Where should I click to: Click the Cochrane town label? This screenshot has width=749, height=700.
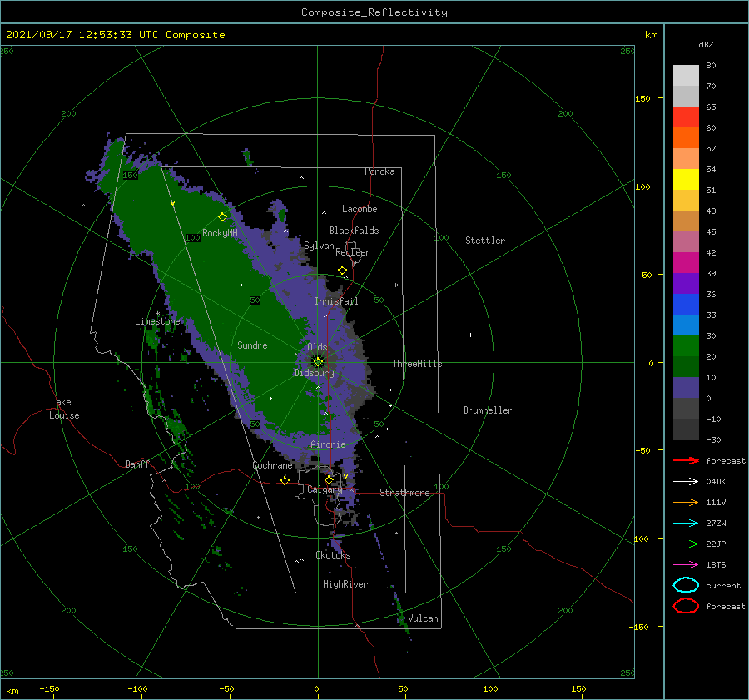[272, 465]
